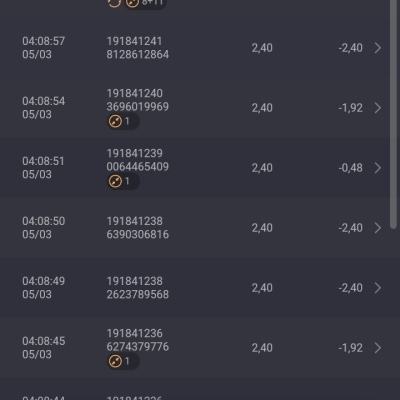Select round ID ending 6390306816
Image resolution: width=400 pixels, height=400 pixels.
138,228
